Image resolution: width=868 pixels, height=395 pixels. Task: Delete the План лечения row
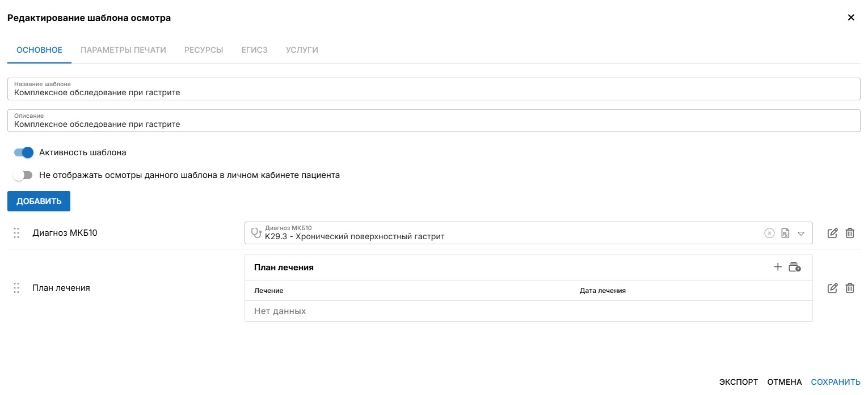point(850,288)
